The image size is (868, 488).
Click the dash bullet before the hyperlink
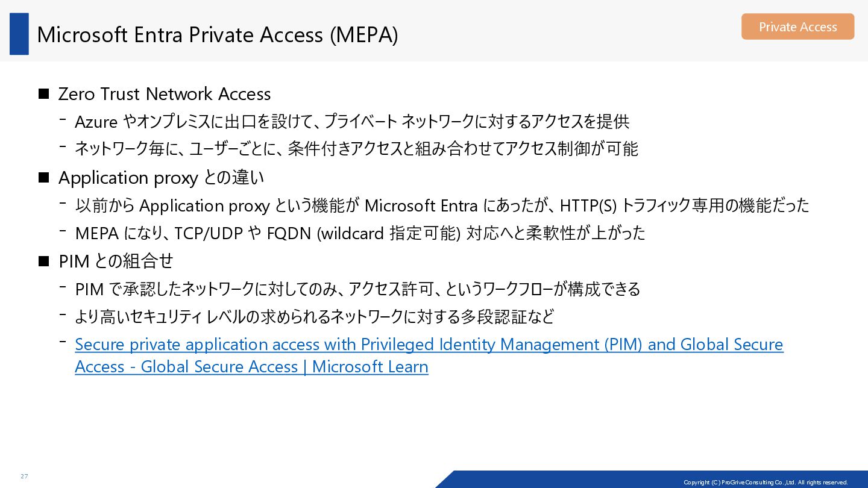[63, 342]
